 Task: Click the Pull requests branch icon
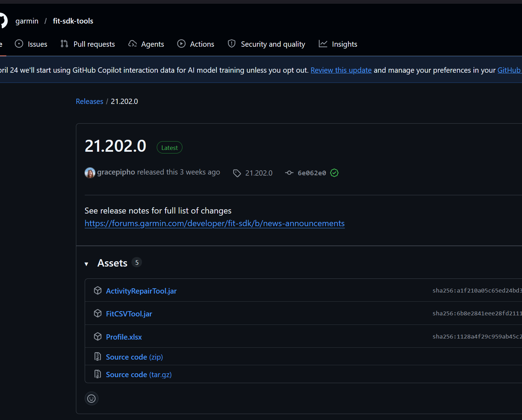(64, 44)
